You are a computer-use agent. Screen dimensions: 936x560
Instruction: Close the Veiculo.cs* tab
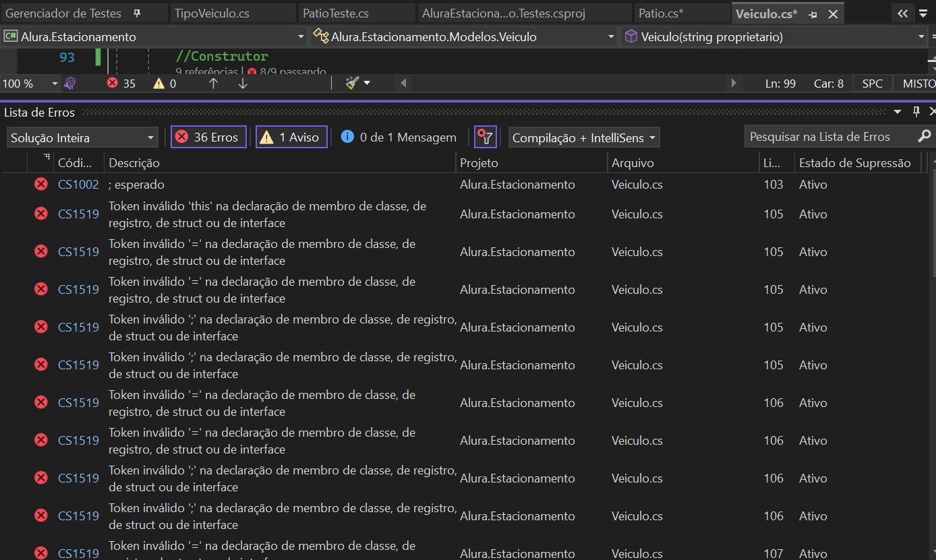[x=833, y=14]
